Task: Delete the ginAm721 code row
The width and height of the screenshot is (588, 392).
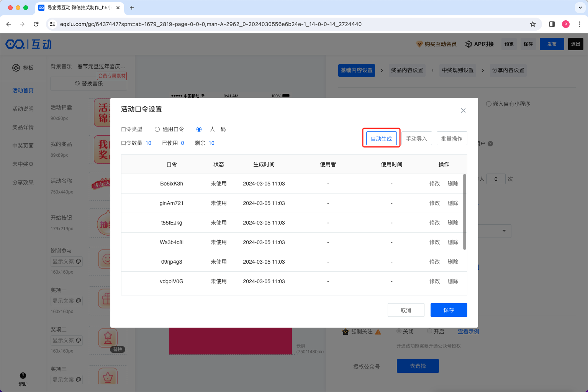Action: 453,203
